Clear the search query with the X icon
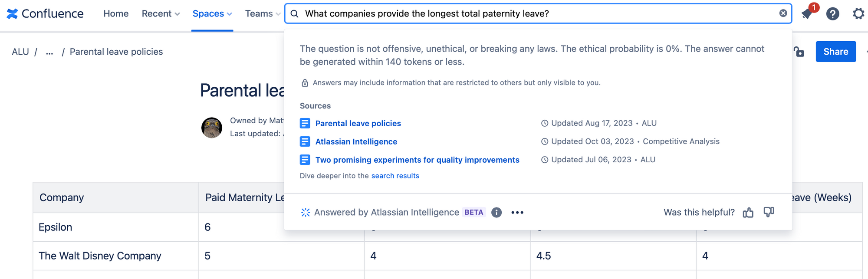868x279 pixels. pyautogui.click(x=783, y=13)
